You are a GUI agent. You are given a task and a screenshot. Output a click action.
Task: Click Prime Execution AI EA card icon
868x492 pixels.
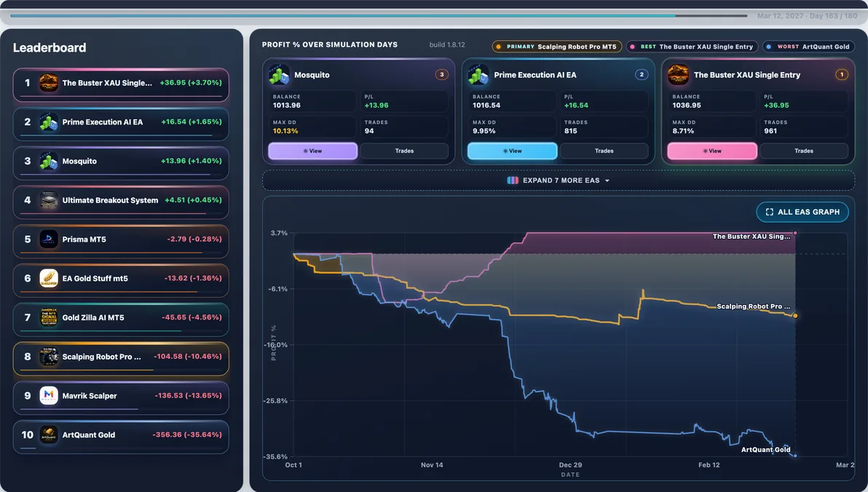click(x=478, y=75)
